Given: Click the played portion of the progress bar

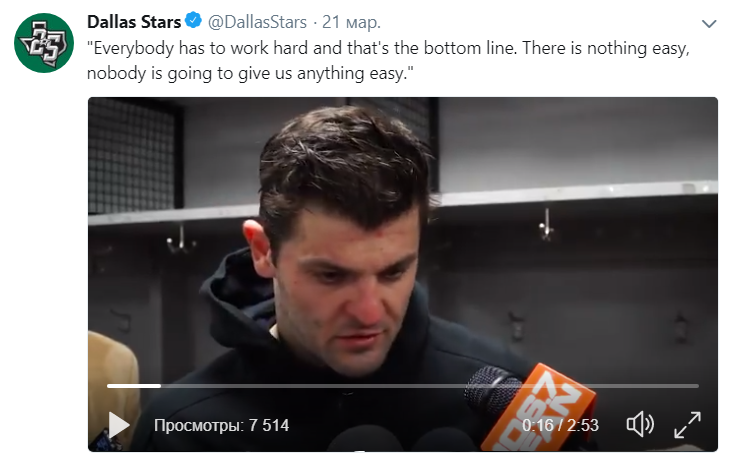Looking at the screenshot, I should (134, 386).
